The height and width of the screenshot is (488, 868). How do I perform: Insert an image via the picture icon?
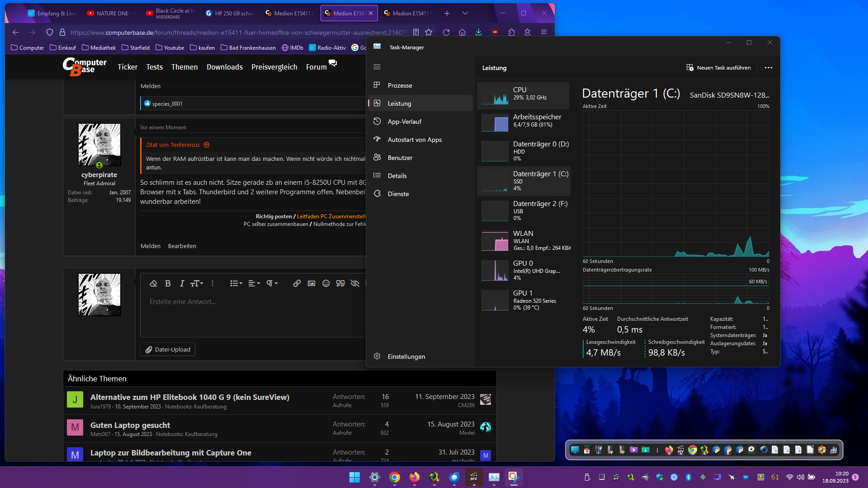tap(311, 283)
